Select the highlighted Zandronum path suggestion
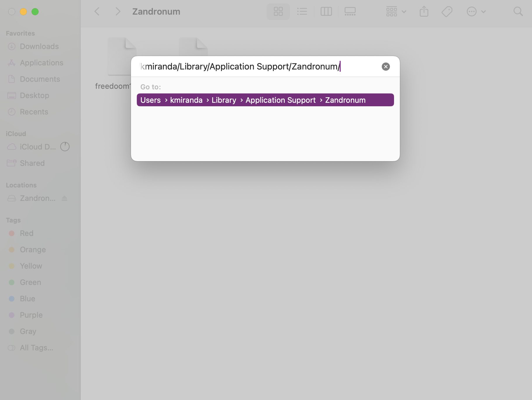Image resolution: width=532 pixels, height=400 pixels. 265,100
